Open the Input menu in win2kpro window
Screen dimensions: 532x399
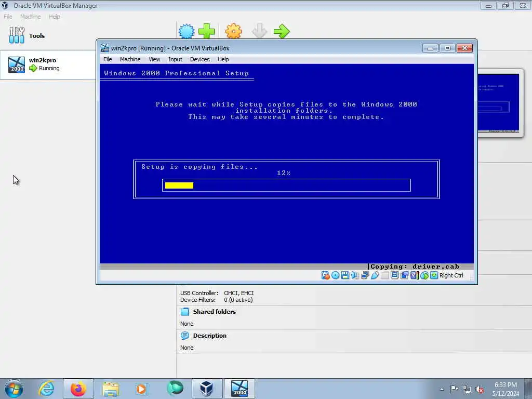175,59
